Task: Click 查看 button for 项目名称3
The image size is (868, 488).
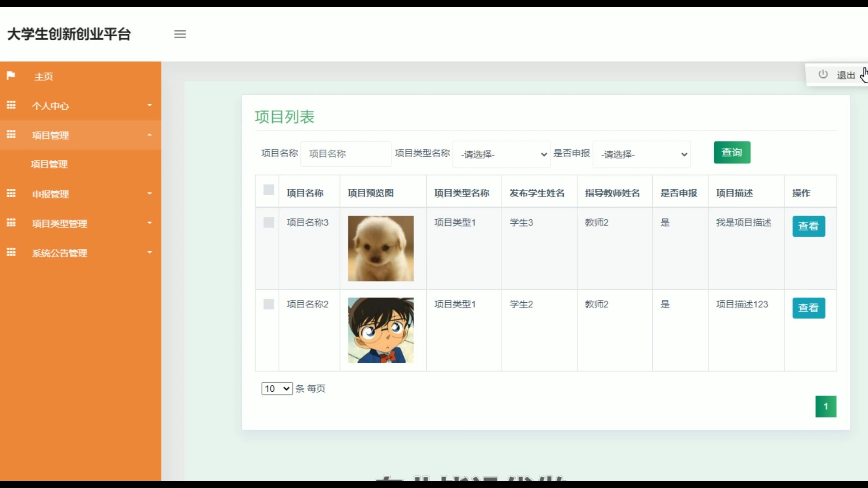Action: (808, 226)
